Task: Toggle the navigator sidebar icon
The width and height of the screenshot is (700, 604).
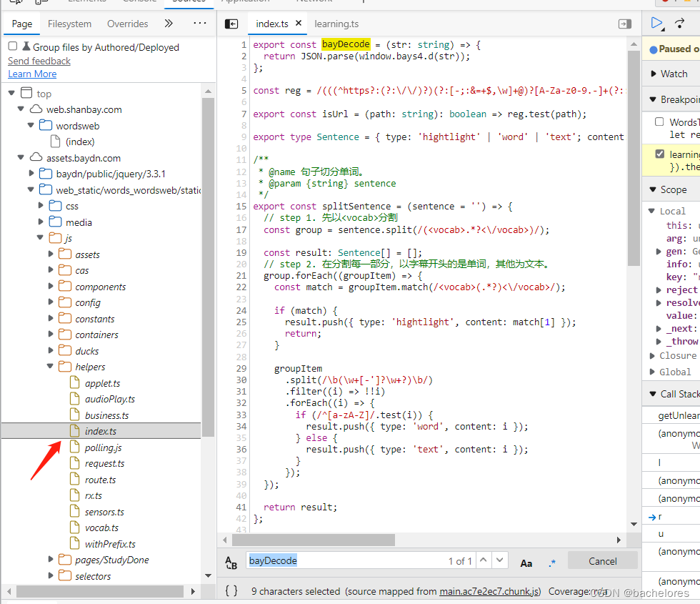Action: (231, 24)
